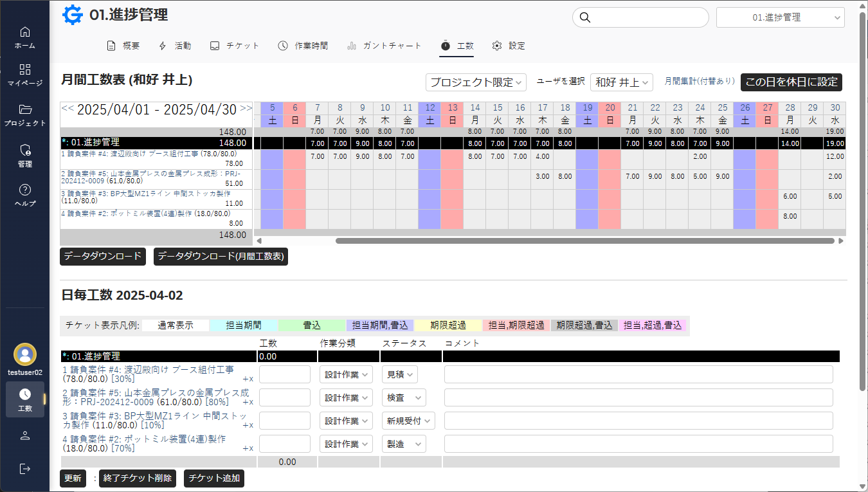
Task: Click the testuser02 avatar
Action: (25, 354)
